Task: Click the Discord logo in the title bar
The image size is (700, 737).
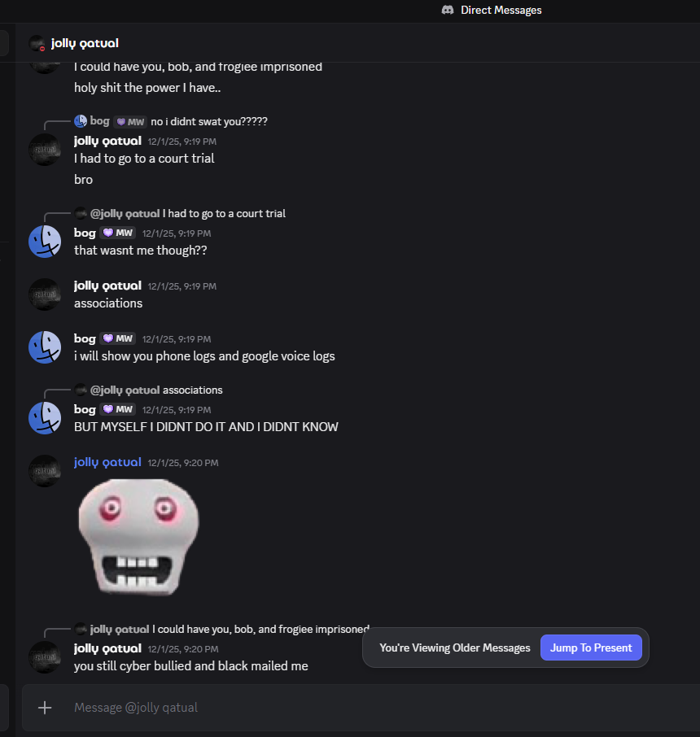Action: tap(448, 10)
